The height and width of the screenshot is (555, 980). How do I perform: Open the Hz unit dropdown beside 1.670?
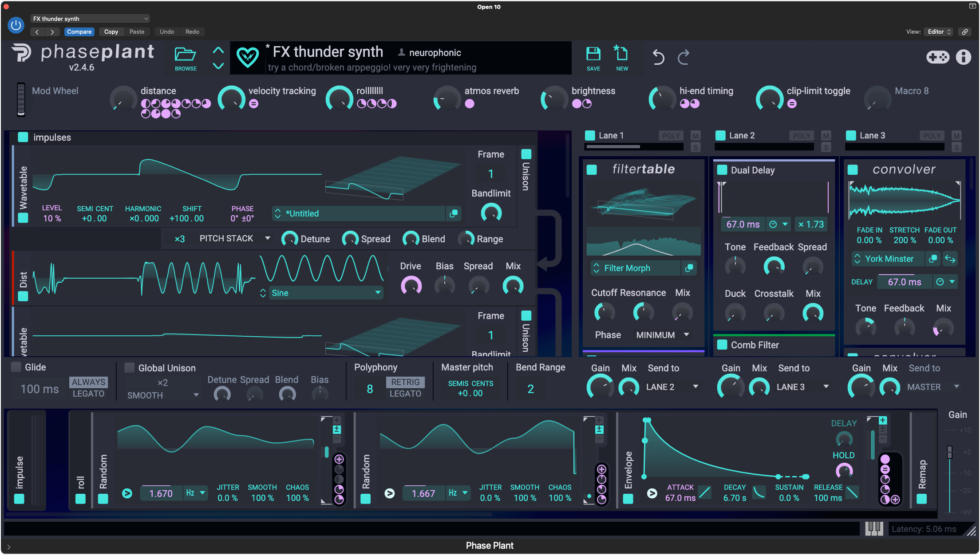tap(195, 493)
